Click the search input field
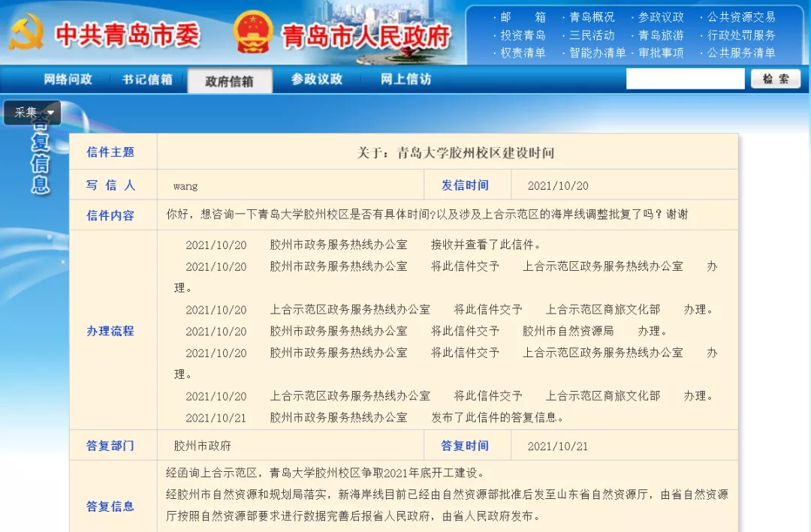This screenshot has width=811, height=532. point(686,79)
